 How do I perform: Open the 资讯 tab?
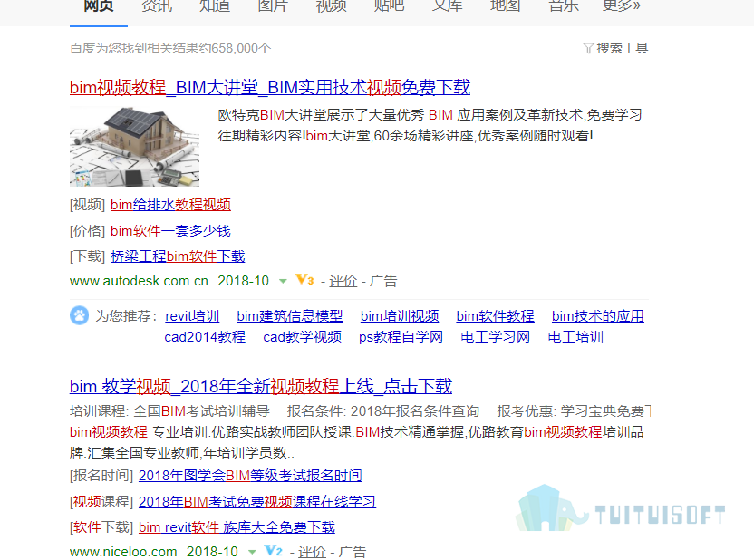click(x=157, y=6)
